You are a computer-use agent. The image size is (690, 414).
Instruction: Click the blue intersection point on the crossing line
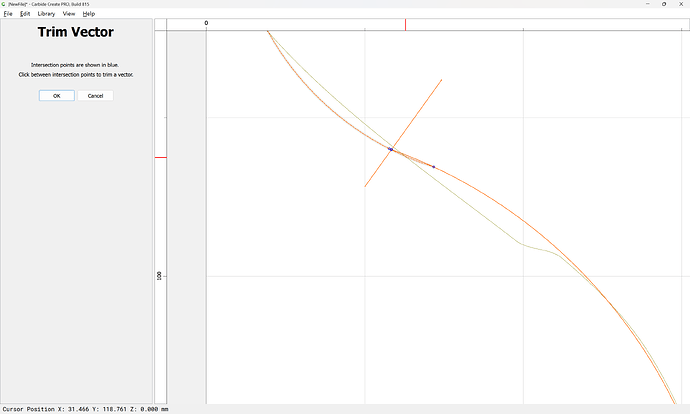click(391, 150)
